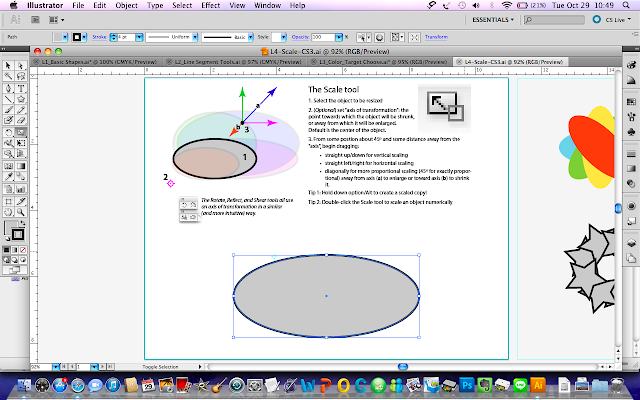
Task: Go to first artboard
Action: 64,367
